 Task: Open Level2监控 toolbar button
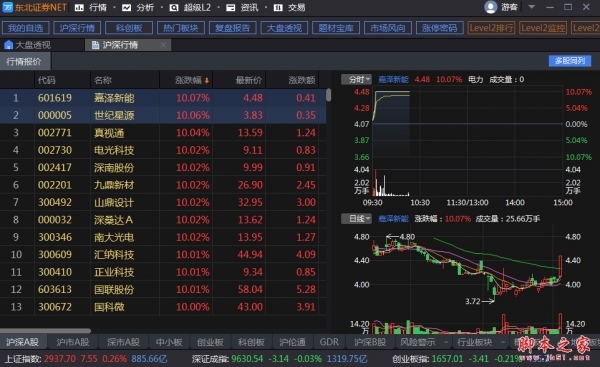click(x=543, y=28)
